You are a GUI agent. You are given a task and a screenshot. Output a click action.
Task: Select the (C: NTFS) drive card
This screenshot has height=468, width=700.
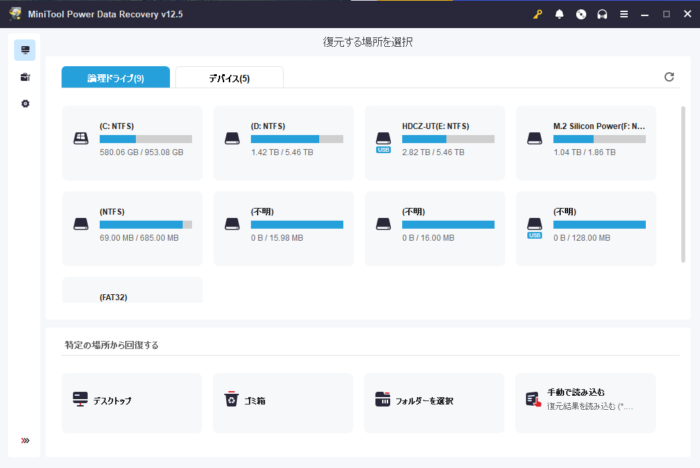point(132,143)
